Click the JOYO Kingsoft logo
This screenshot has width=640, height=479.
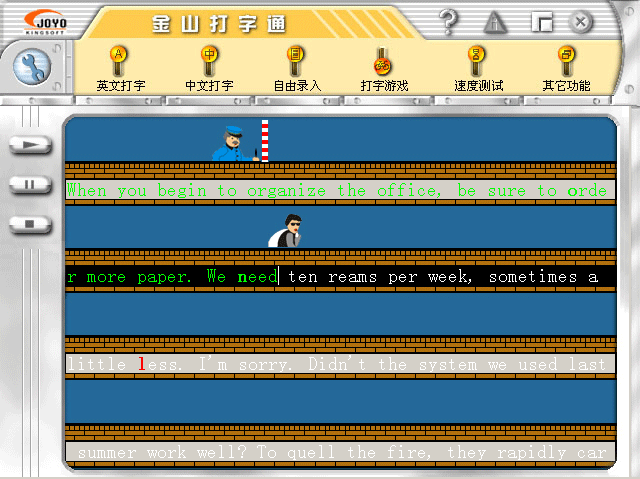[x=46, y=22]
